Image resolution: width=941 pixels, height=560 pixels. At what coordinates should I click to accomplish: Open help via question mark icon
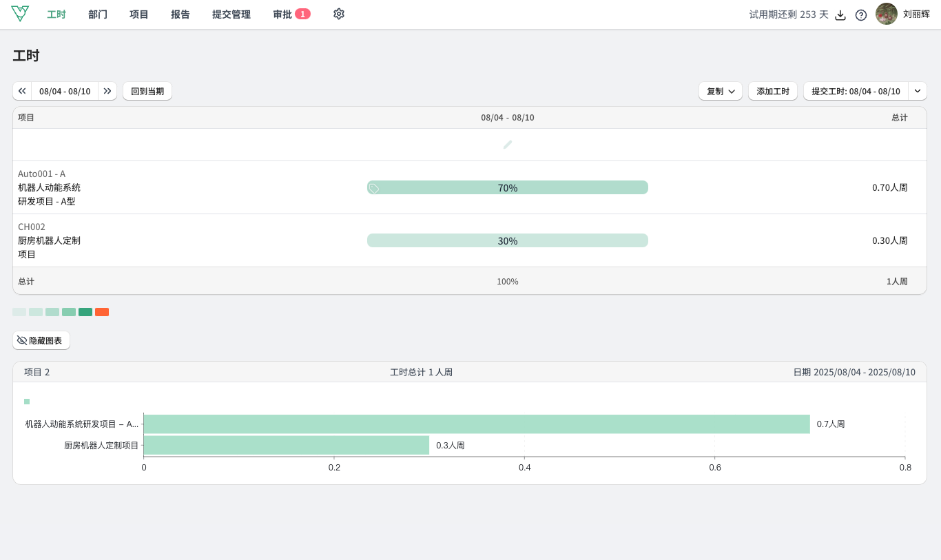pos(860,15)
